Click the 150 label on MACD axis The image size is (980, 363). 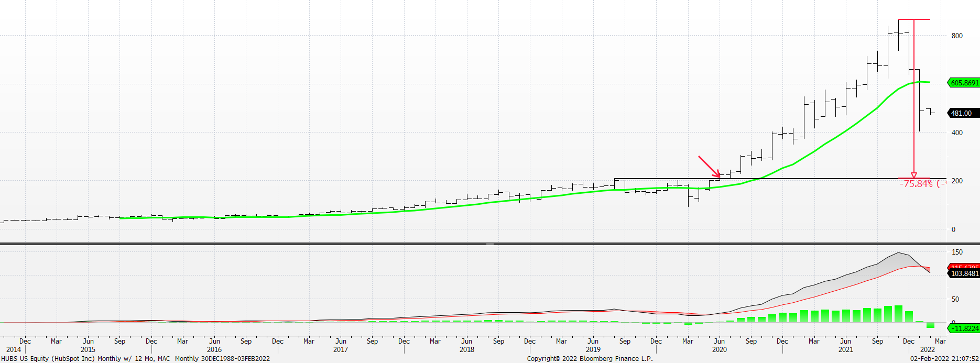957,252
